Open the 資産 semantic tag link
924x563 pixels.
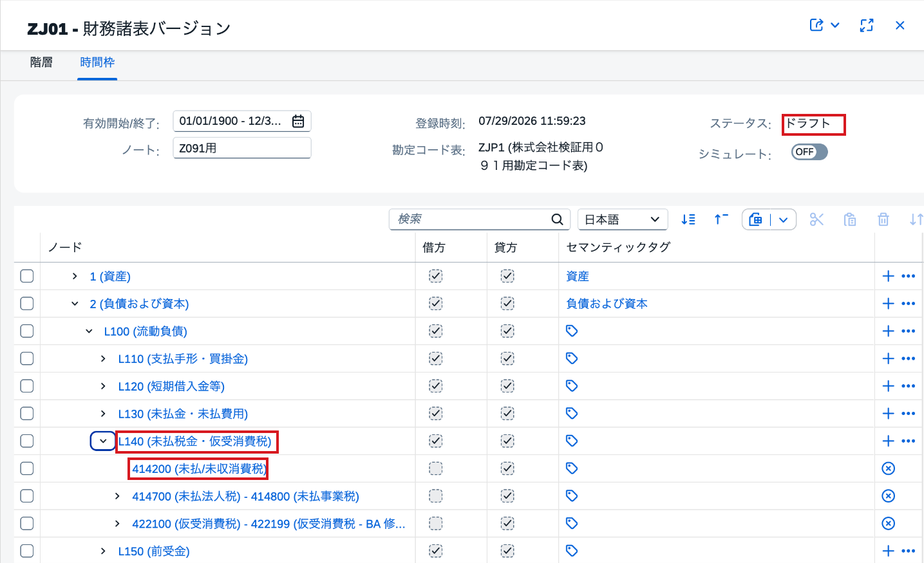pyautogui.click(x=578, y=276)
